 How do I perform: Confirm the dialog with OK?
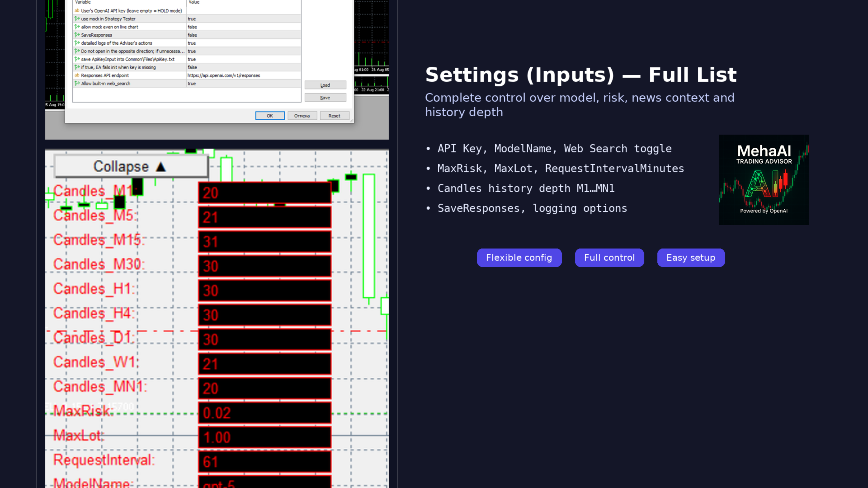(270, 116)
